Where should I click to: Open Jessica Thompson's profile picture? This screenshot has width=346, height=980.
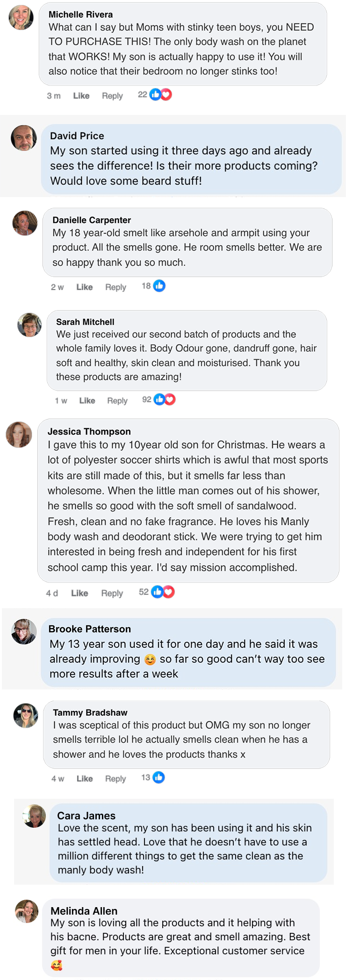click(x=19, y=434)
